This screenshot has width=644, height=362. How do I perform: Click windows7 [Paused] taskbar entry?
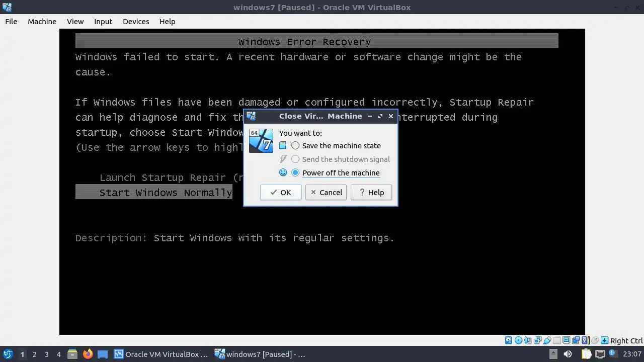pyautogui.click(x=260, y=354)
